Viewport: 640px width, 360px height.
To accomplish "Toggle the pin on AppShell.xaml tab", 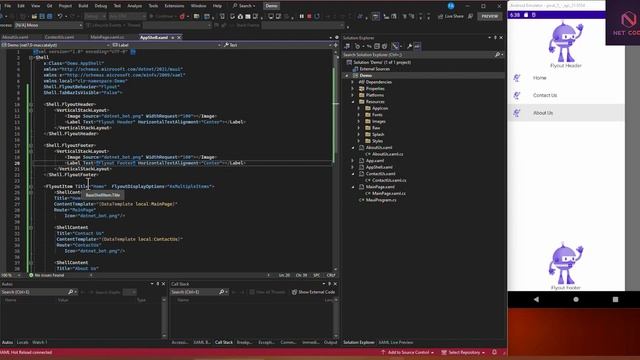I will coord(173,38).
